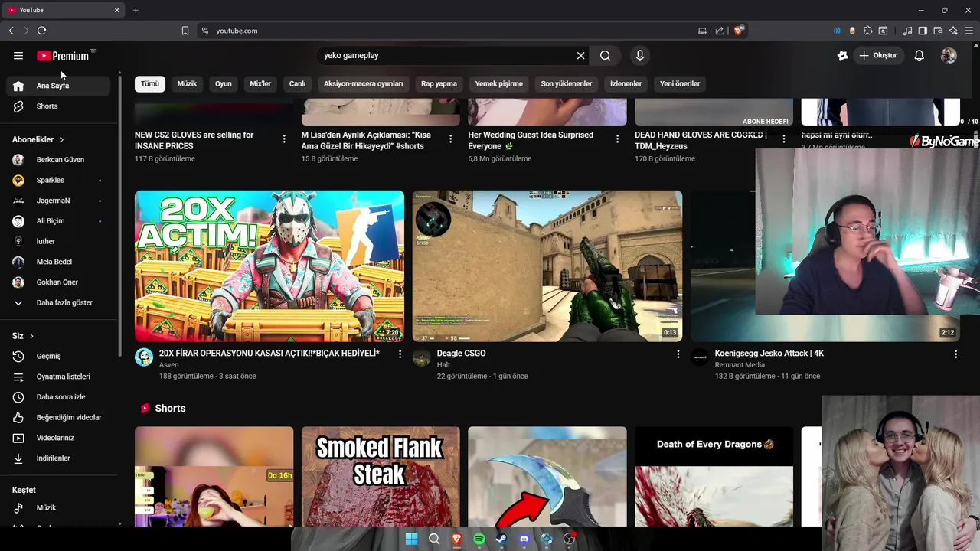Image resolution: width=980 pixels, height=551 pixels.
Task: Select the Mix'ler filter chip
Action: point(260,83)
